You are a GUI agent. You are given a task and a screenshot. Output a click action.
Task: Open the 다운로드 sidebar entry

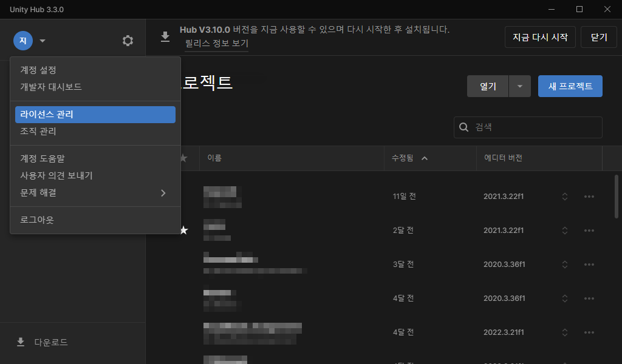[x=73, y=342]
